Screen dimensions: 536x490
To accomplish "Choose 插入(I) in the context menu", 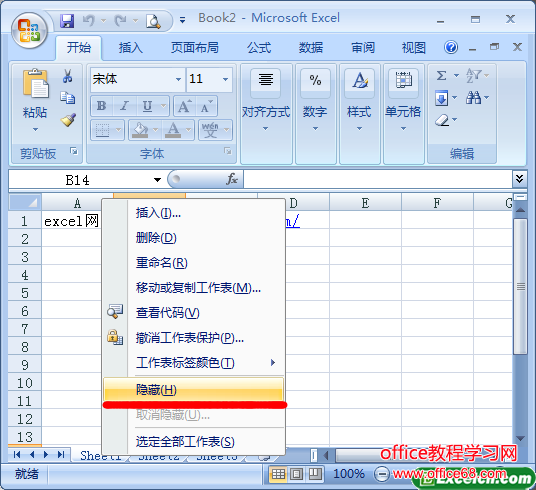I will [194, 213].
